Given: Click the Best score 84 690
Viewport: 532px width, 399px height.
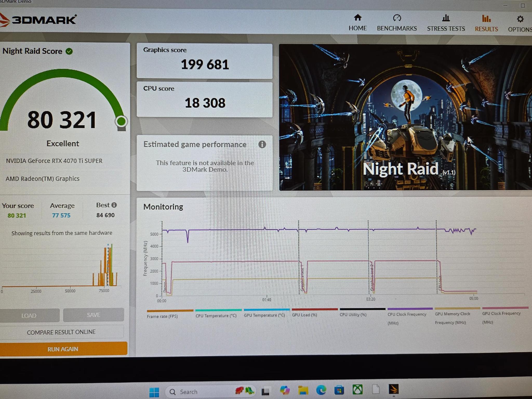Looking at the screenshot, I should pos(105,215).
